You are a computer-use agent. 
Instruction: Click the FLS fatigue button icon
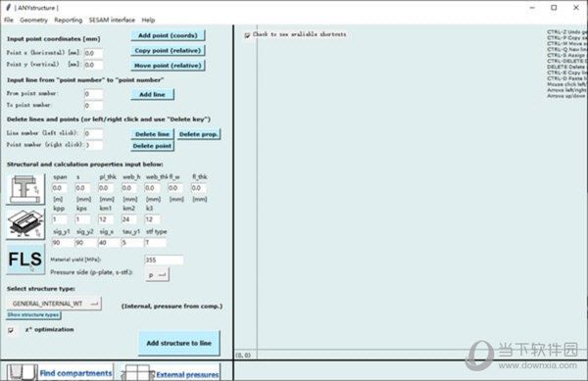point(25,259)
